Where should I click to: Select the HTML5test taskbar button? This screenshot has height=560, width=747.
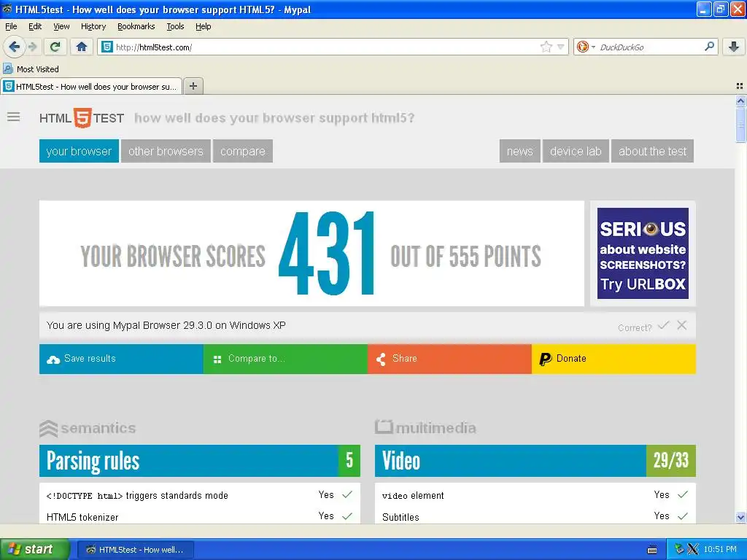coord(135,550)
